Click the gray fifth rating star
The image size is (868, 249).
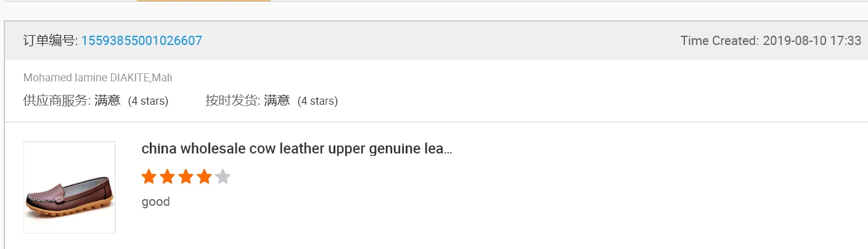(223, 177)
